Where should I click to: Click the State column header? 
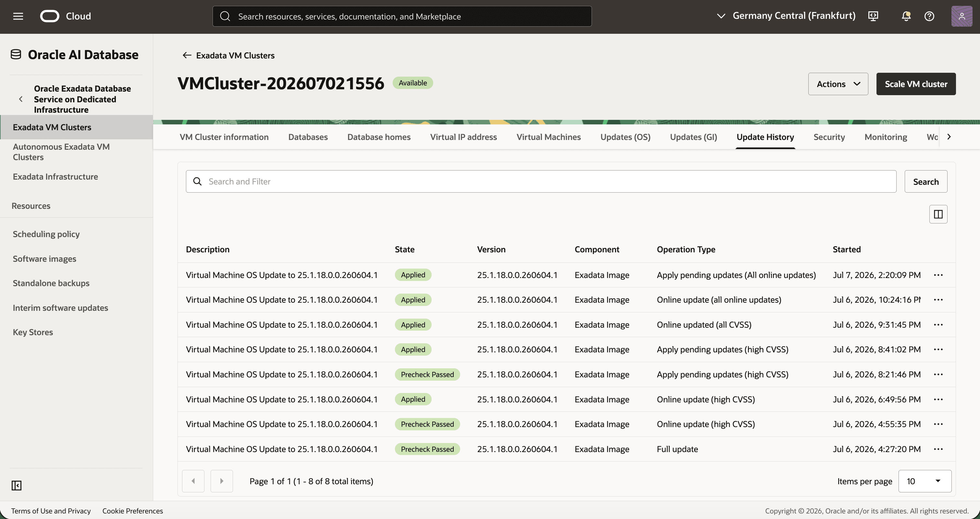point(404,249)
